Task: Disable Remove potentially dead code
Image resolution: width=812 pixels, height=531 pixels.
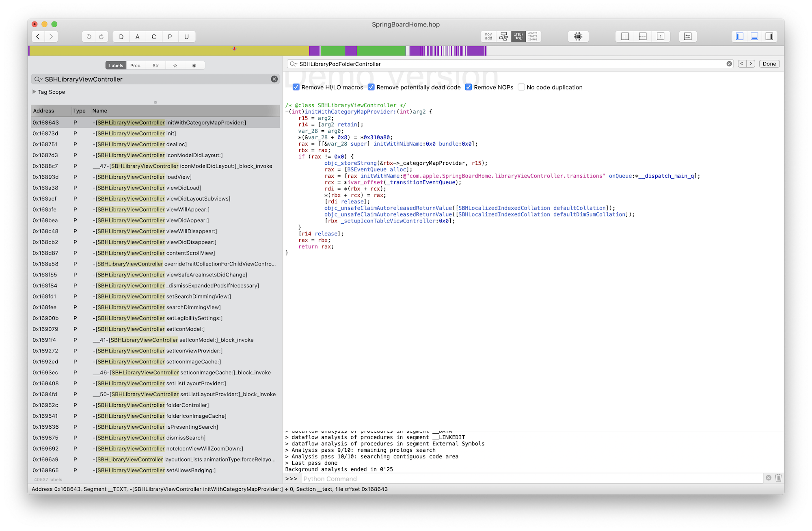Action: [371, 87]
